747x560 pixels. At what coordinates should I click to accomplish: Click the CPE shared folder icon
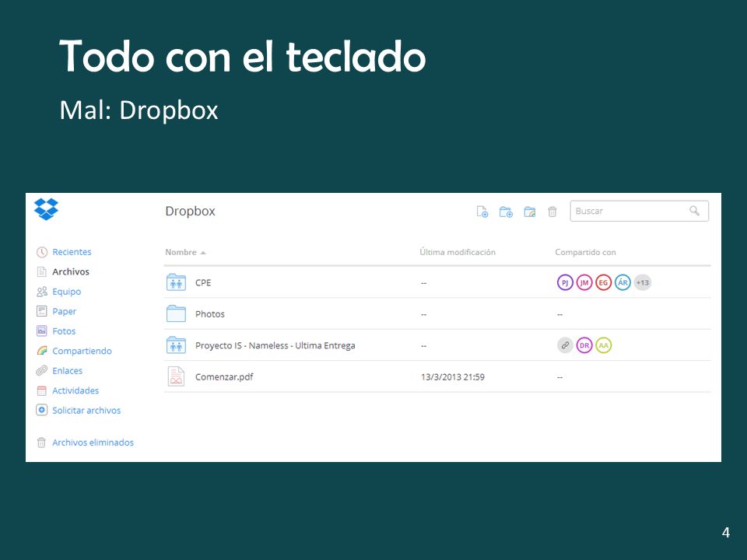(x=177, y=282)
